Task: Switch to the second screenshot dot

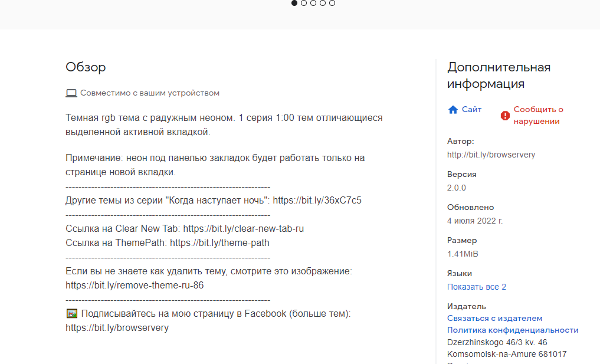Action: 304,3
